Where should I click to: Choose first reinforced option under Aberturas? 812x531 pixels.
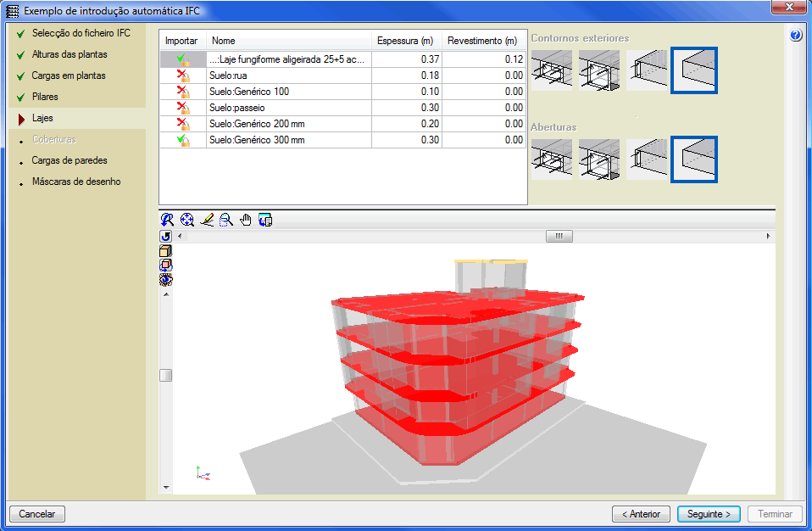(552, 159)
